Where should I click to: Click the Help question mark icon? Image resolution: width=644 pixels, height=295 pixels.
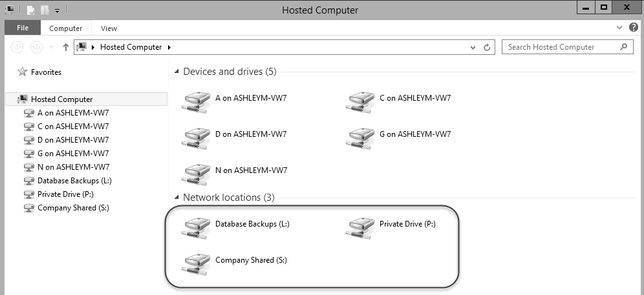coord(633,28)
